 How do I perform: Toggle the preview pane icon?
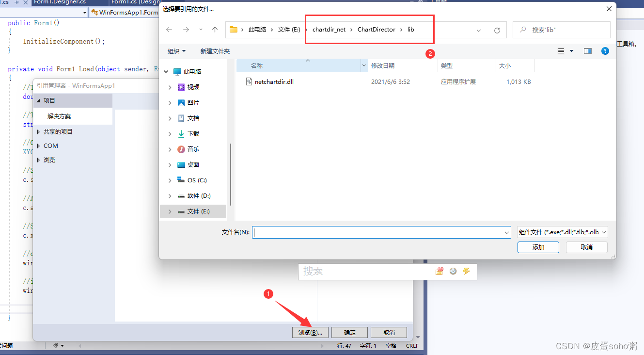pyautogui.click(x=587, y=51)
